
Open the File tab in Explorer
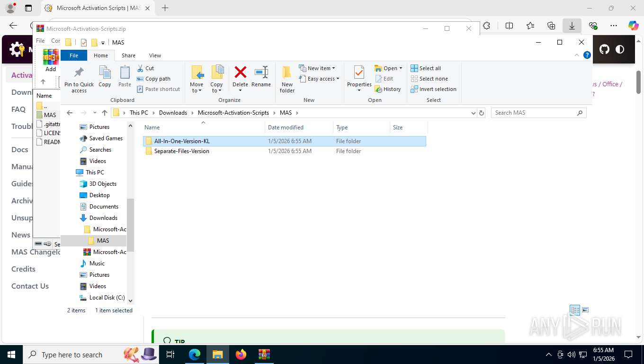[x=74, y=55]
